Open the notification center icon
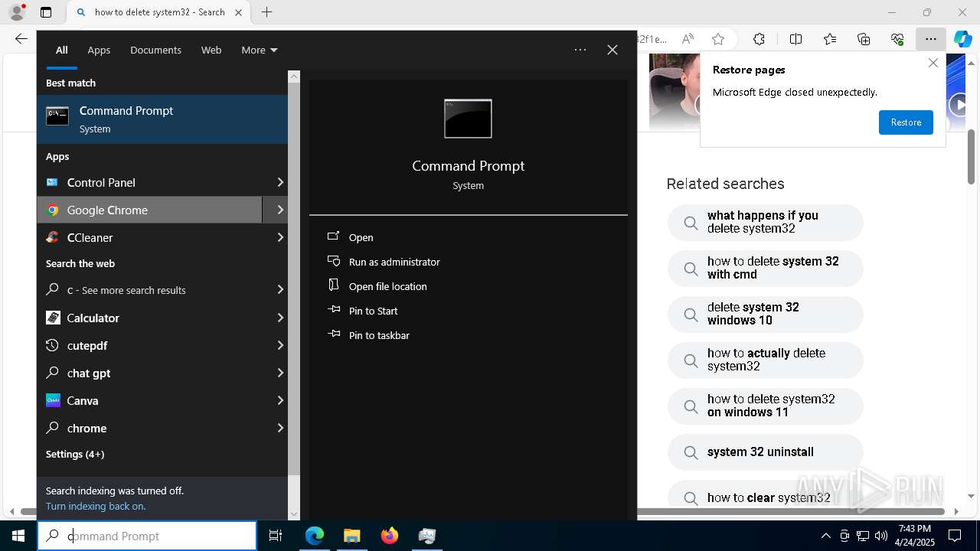The width and height of the screenshot is (980, 551). click(x=955, y=536)
